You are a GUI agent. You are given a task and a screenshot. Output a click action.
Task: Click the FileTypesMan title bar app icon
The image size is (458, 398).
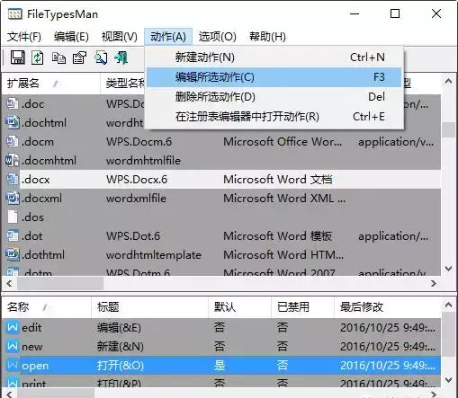tap(15, 14)
